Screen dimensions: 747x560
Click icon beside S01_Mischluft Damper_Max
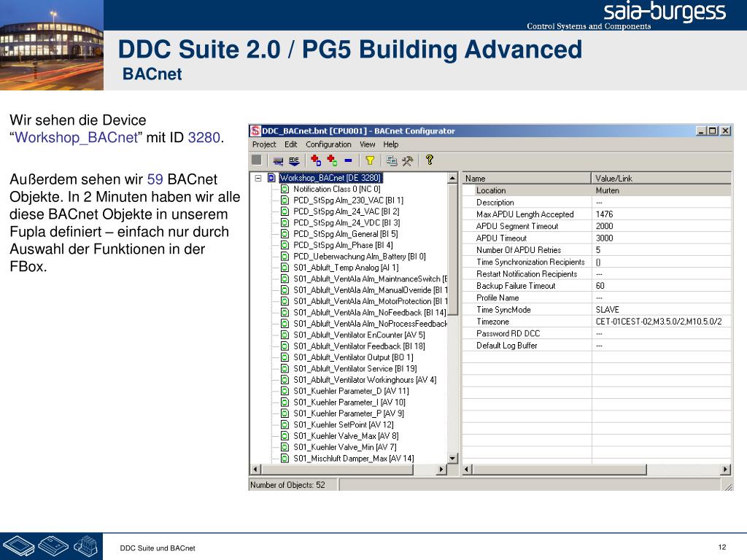click(x=285, y=459)
